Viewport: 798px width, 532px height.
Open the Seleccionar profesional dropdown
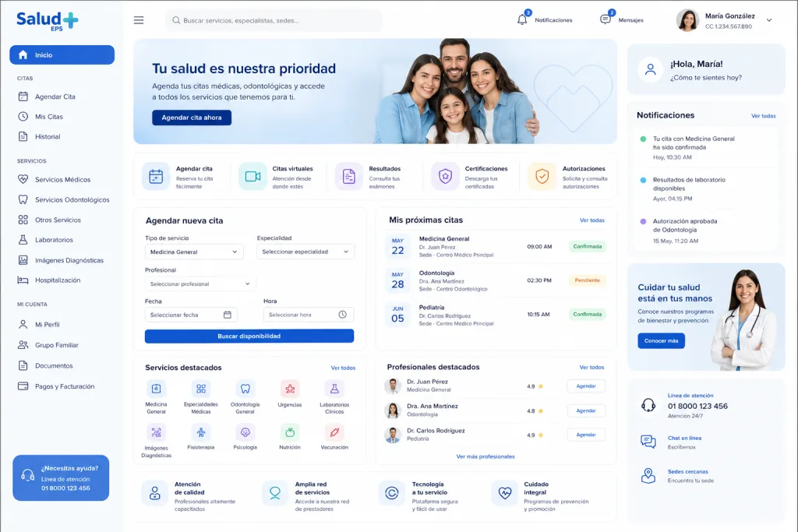pyautogui.click(x=200, y=284)
